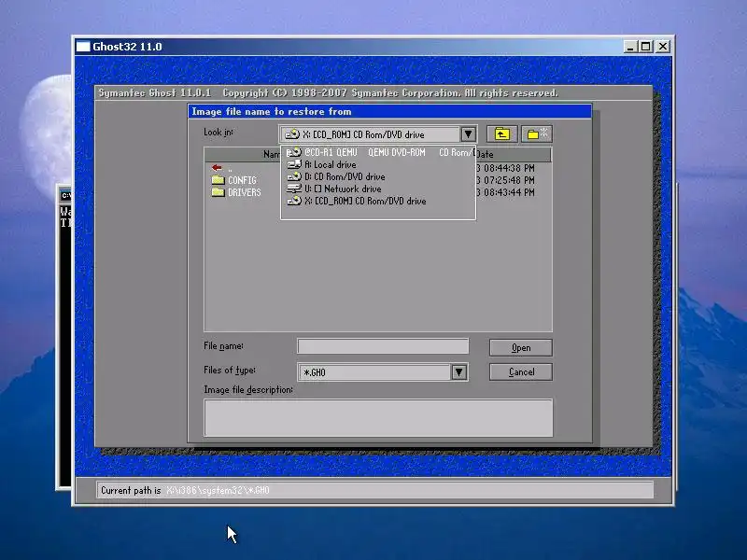This screenshot has width=747, height=560.
Task: Expand the Files of type dropdown arrow
Action: (x=458, y=371)
